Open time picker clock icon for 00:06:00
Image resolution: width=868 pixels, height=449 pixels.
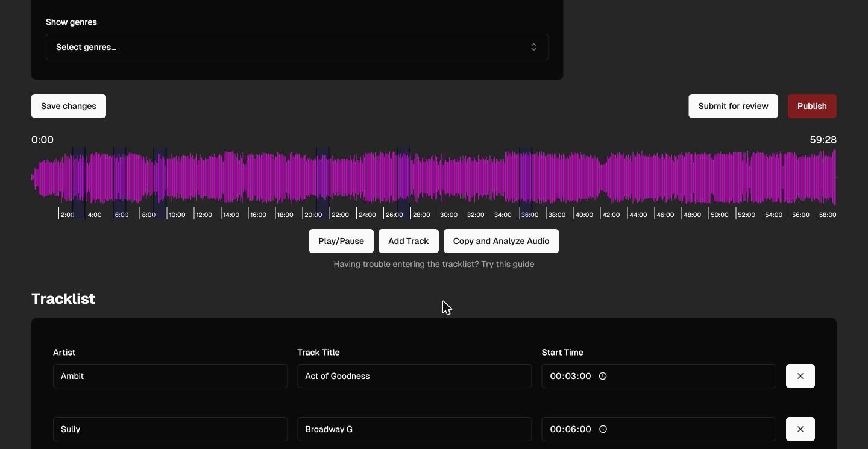click(603, 429)
